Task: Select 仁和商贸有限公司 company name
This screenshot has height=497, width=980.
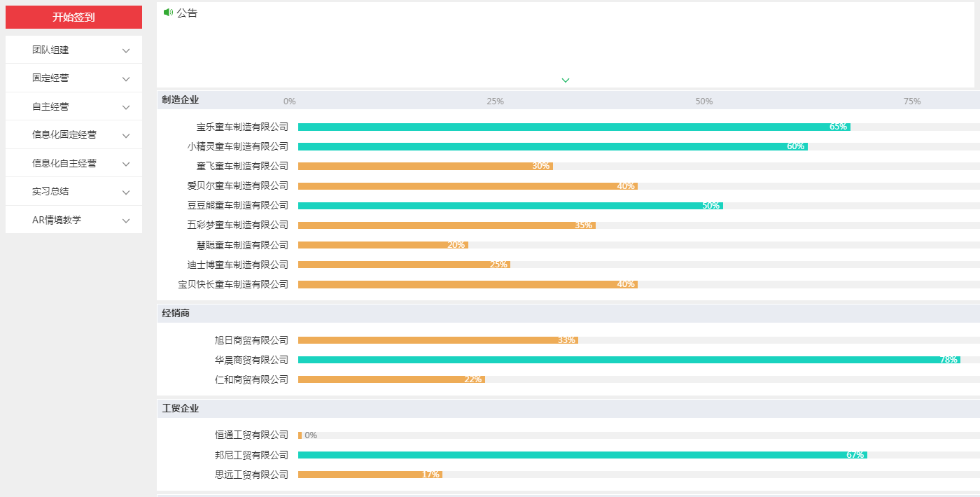Action: 252,379
